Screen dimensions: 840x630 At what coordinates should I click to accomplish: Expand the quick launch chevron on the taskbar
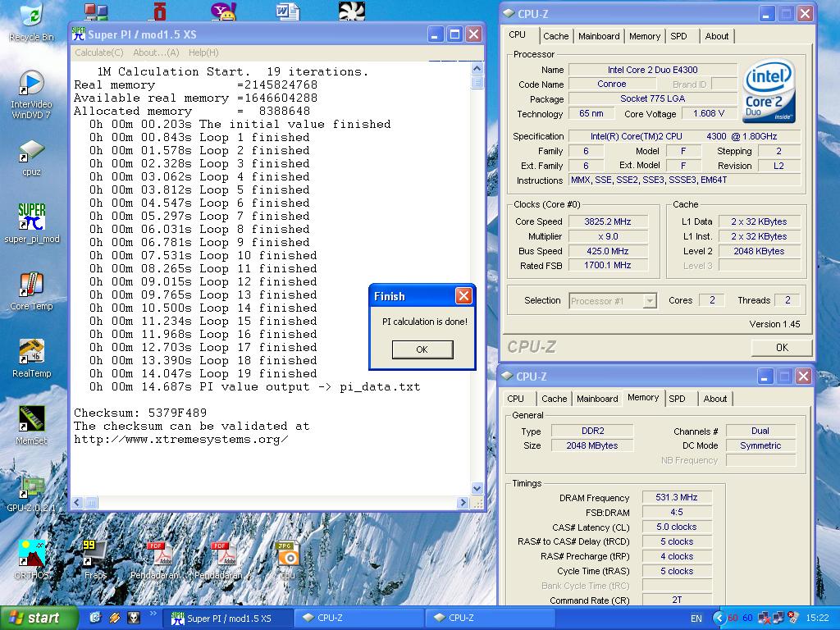coord(153,614)
